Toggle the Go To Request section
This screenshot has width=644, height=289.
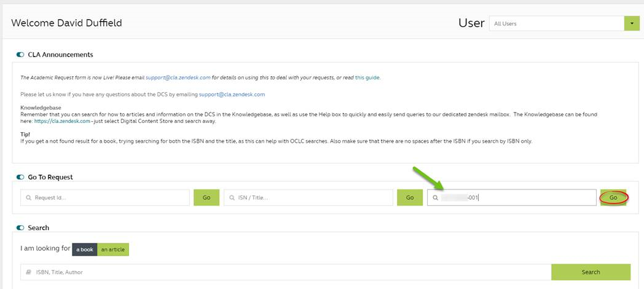(21, 177)
